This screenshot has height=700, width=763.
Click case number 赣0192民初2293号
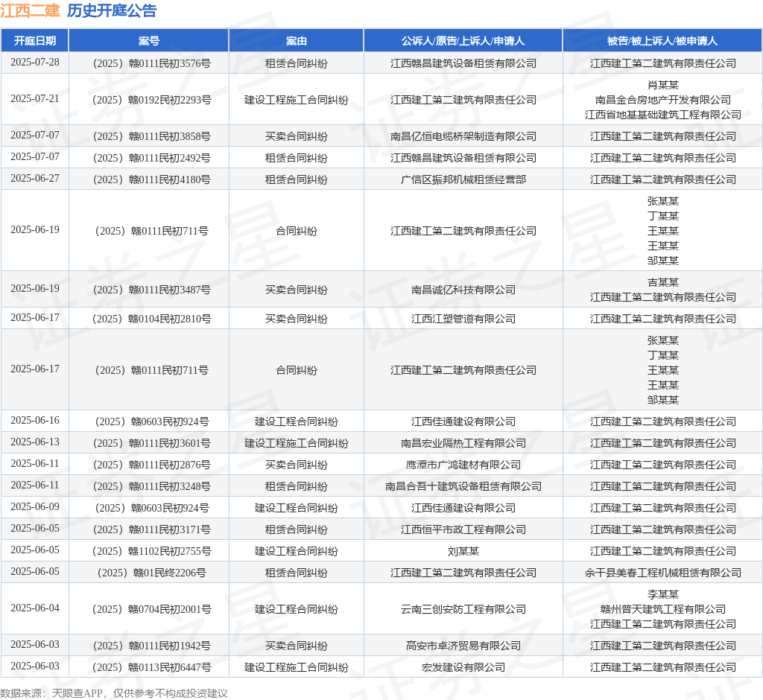point(152,100)
